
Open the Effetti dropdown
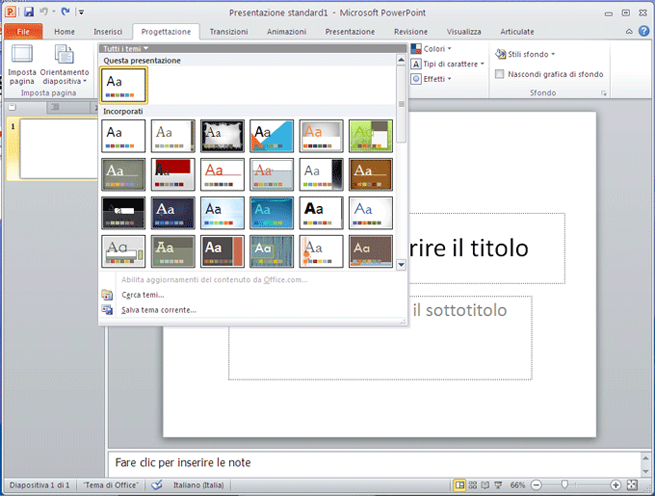coord(432,79)
